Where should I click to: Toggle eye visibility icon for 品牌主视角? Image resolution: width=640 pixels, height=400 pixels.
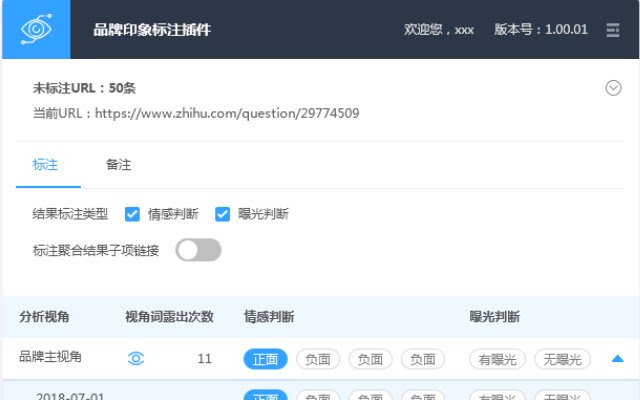click(136, 358)
